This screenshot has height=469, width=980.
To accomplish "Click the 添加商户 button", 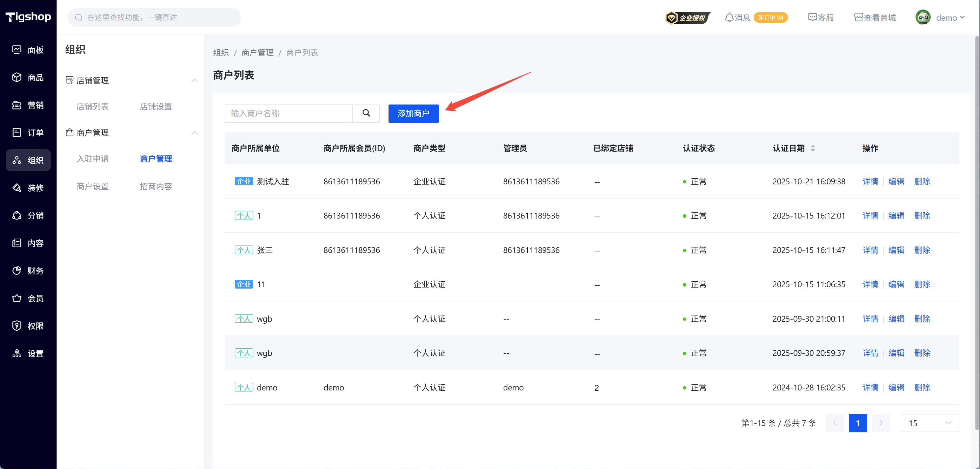I will [x=413, y=113].
